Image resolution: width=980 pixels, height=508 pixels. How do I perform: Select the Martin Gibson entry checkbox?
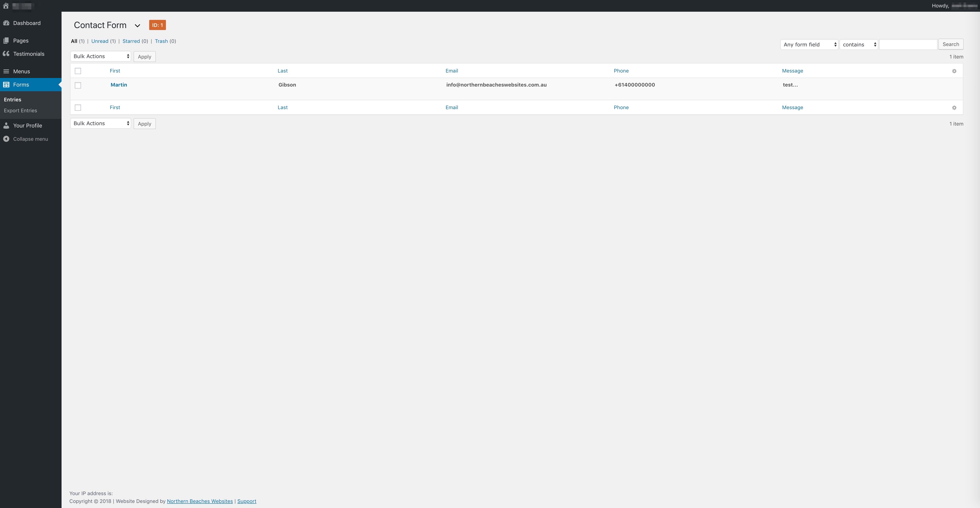pos(78,86)
